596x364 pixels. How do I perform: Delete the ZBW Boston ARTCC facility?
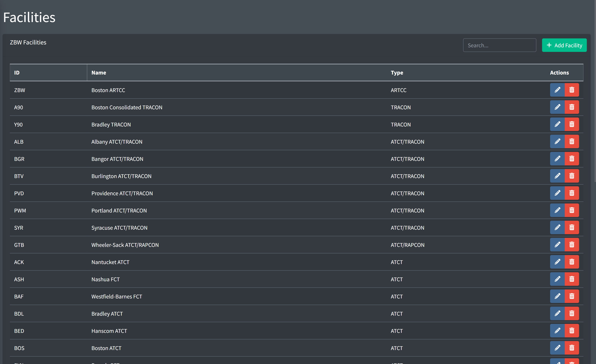click(572, 90)
